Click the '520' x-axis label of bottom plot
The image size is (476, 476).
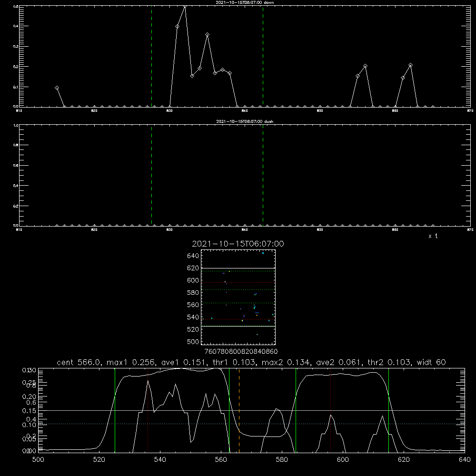tap(99, 460)
